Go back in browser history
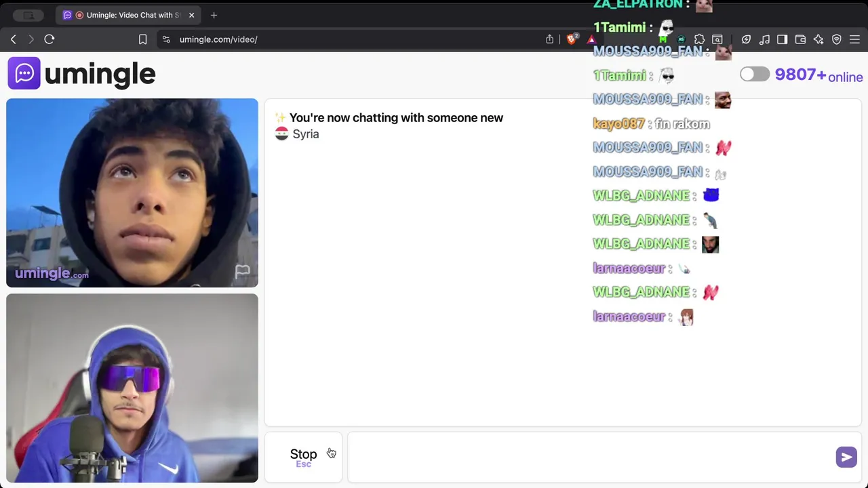Image resolution: width=868 pixels, height=488 pixels. tap(13, 39)
